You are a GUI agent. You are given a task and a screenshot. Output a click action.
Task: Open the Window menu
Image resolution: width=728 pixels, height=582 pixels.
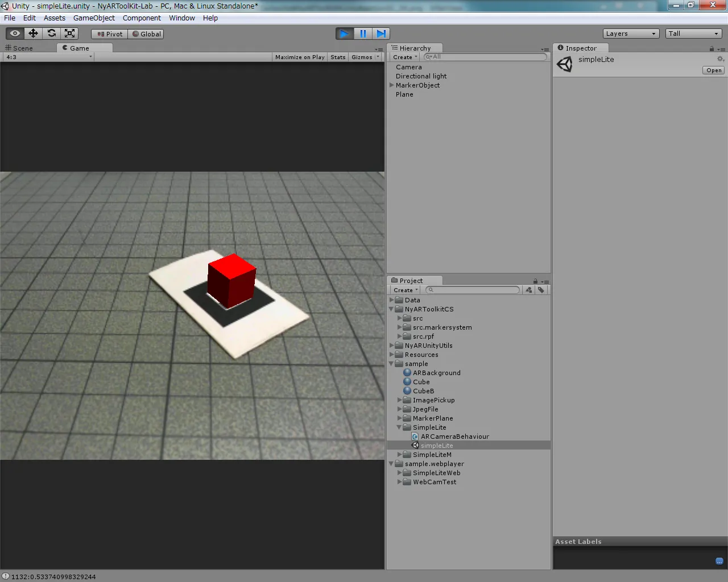click(182, 18)
